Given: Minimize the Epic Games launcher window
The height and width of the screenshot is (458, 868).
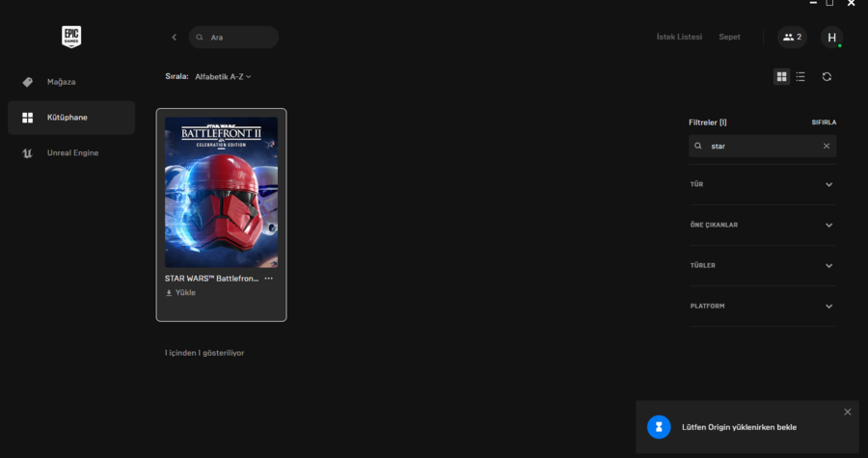Looking at the screenshot, I should pos(813,3).
